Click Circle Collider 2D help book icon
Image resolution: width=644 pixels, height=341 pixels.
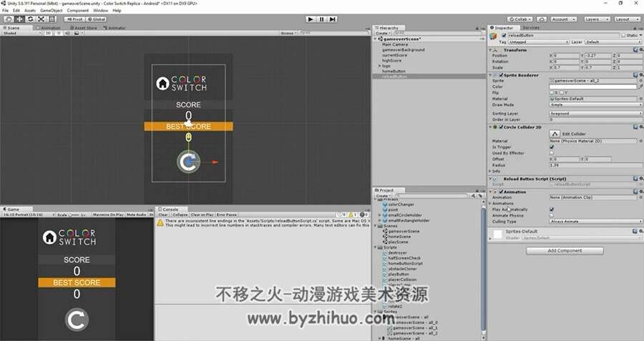(635, 127)
